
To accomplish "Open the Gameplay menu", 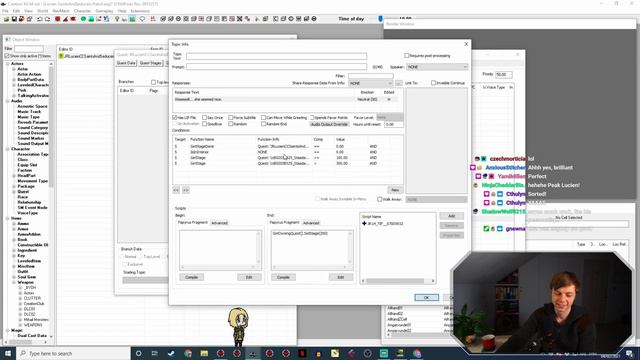I will click(104, 11).
